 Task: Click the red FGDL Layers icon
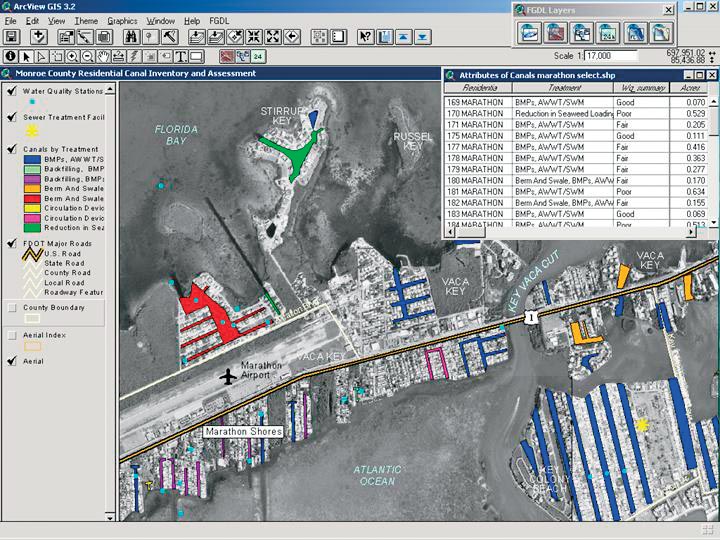tap(555, 33)
